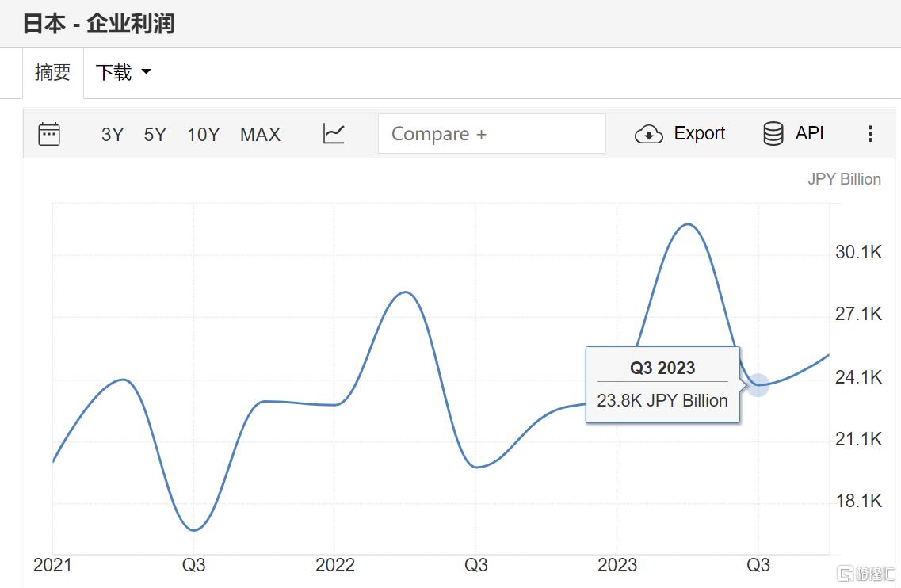Click the Export cloud download icon

pyautogui.click(x=649, y=134)
